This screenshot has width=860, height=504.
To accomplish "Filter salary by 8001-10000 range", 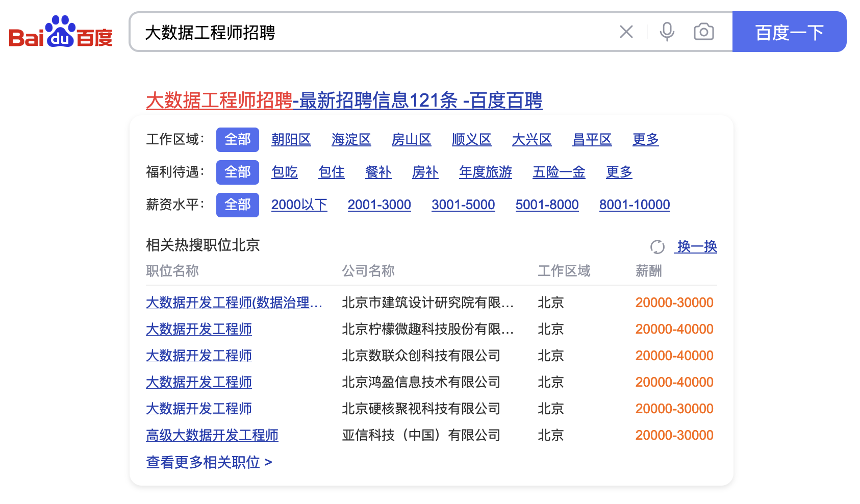I will (634, 205).
